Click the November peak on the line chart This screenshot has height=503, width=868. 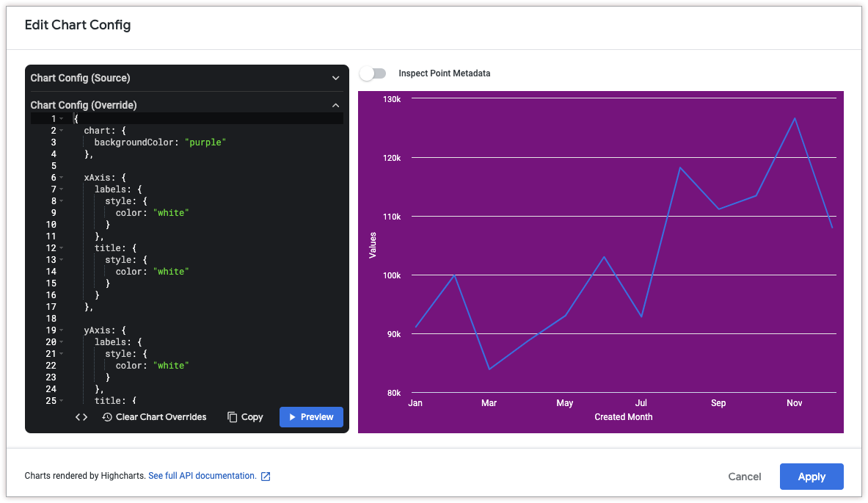tap(795, 118)
